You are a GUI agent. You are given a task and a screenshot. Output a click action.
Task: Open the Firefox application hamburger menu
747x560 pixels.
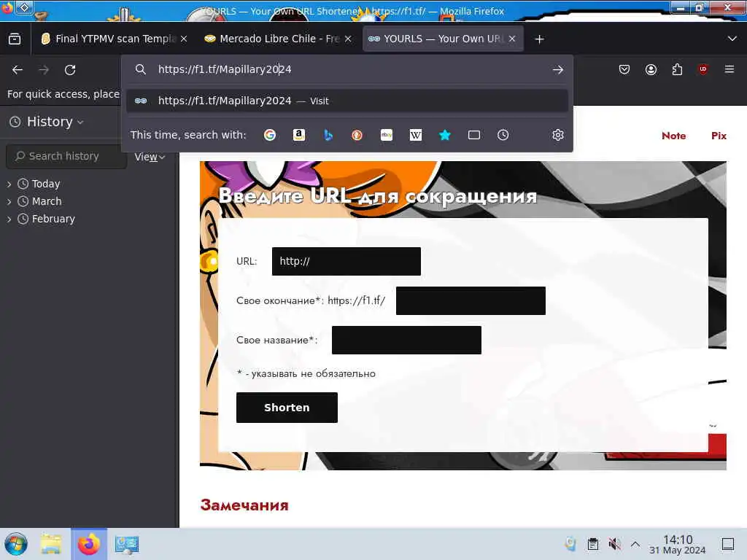tap(729, 69)
